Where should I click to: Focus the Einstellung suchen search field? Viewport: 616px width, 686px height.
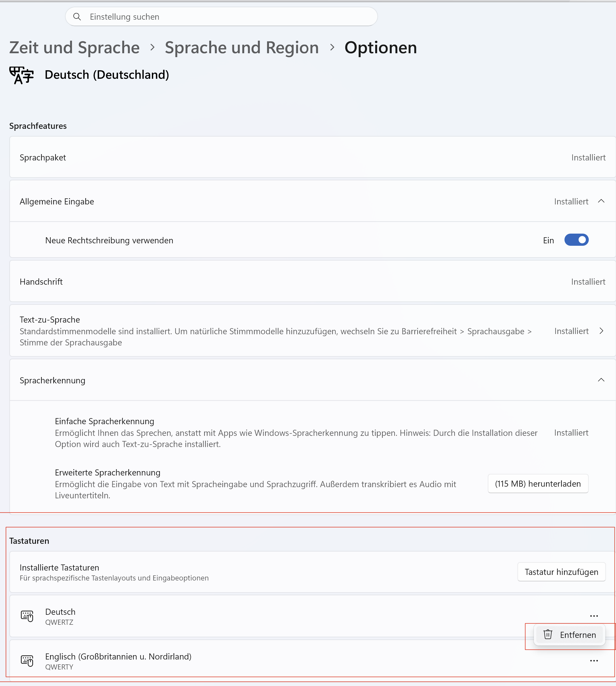coord(221,17)
